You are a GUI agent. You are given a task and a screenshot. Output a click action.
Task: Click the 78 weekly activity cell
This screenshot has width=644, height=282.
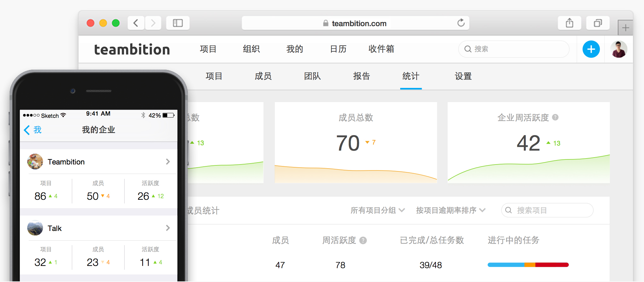point(340,265)
